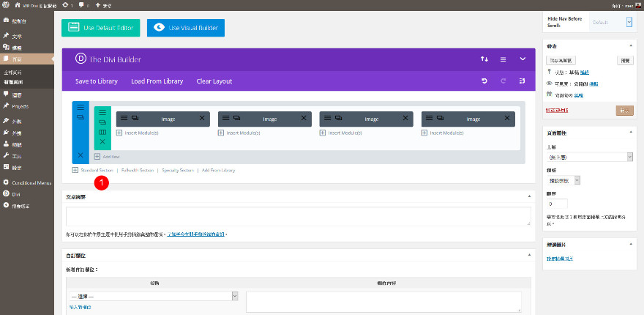
Task: Click save draft button in publish panel
Action: tap(561, 61)
